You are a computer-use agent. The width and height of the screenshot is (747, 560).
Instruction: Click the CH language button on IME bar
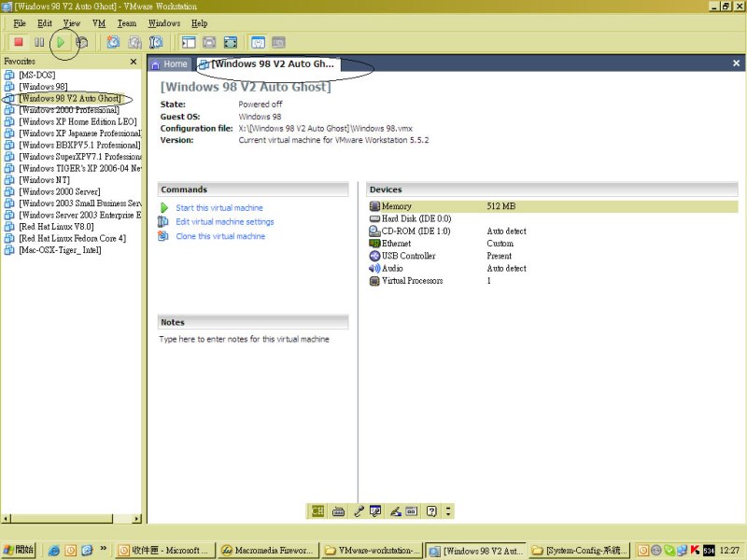tap(317, 511)
